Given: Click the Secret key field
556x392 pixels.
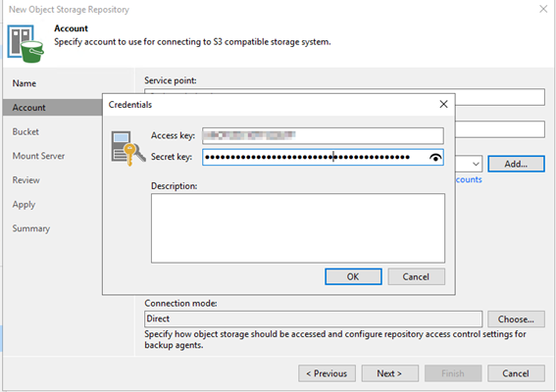Looking at the screenshot, I should (x=323, y=157).
